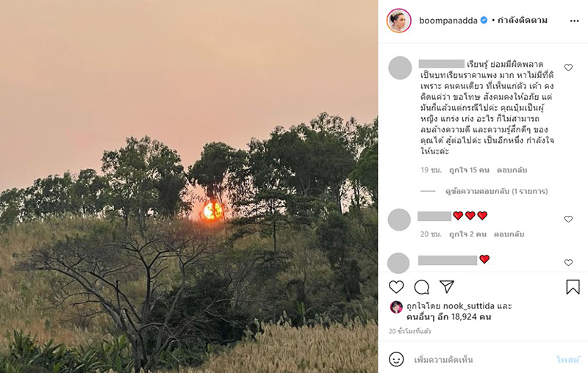Open the three-dot more options menu
The height and width of the screenshot is (373, 588).
point(574,21)
